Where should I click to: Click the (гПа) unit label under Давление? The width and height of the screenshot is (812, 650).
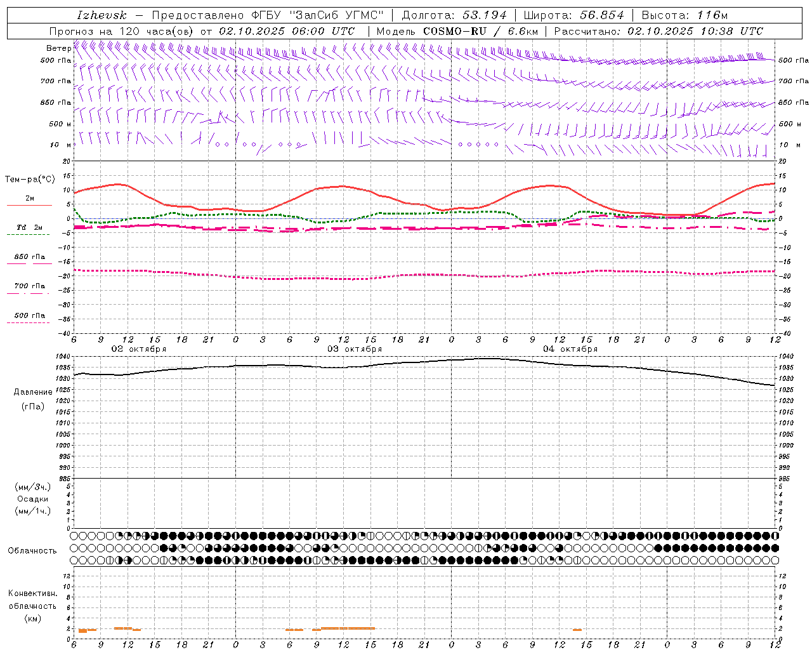click(x=33, y=406)
